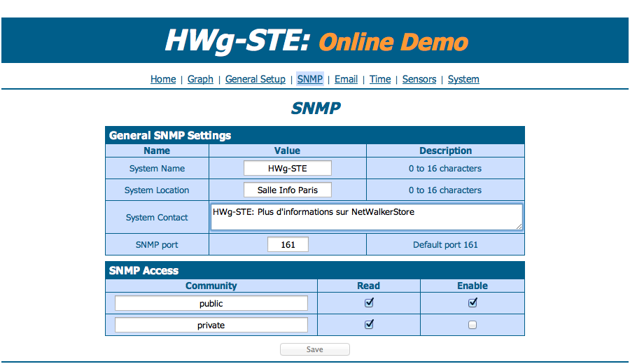
Task: Go to the Time settings page
Action: coord(380,79)
